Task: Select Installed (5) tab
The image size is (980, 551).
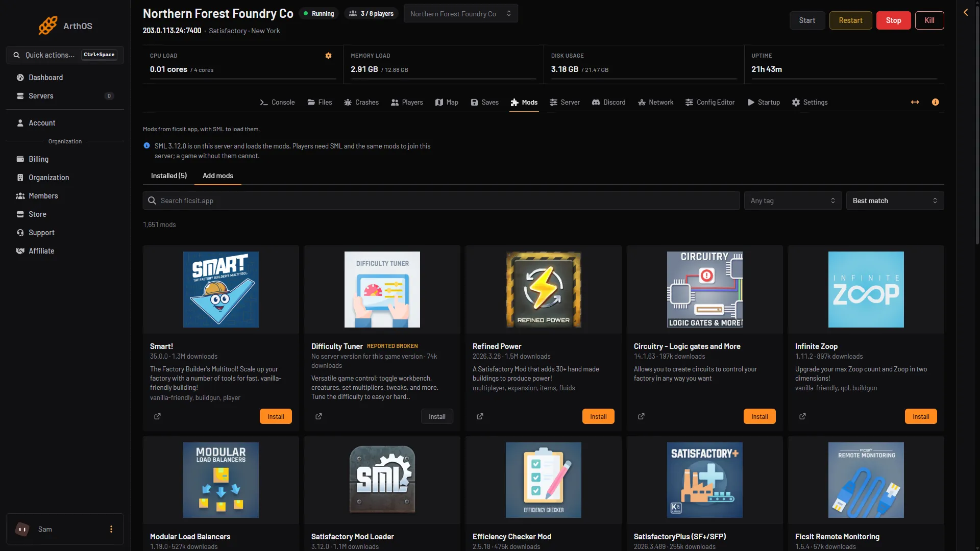Action: coord(169,176)
